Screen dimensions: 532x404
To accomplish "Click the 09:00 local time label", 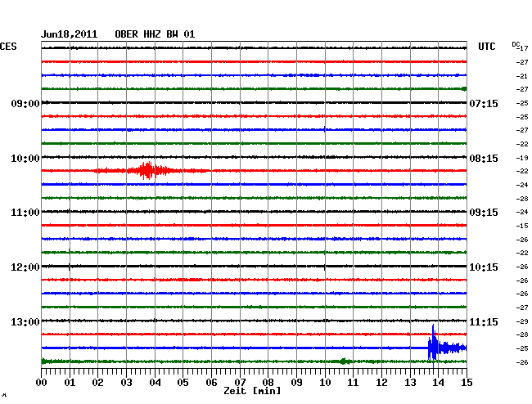I will point(25,103).
